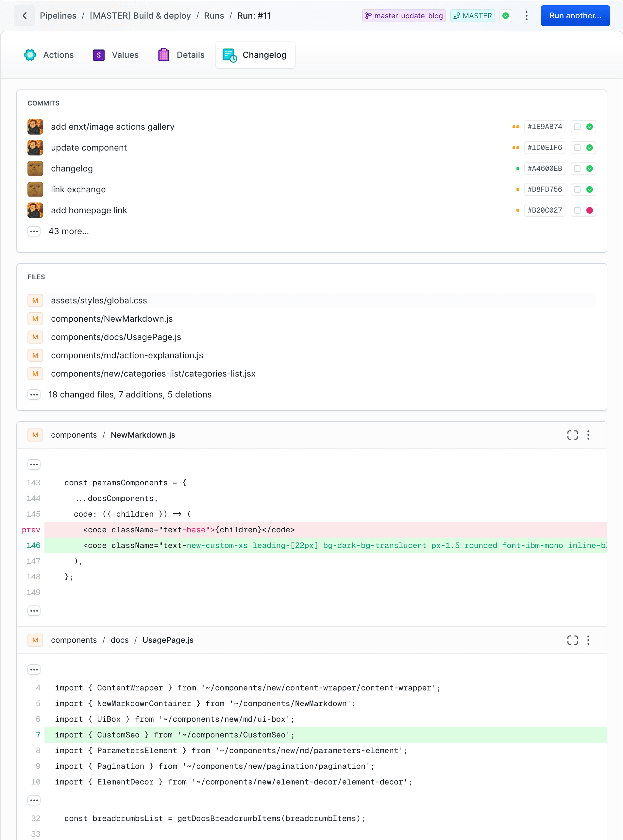Image resolution: width=623 pixels, height=840 pixels.
Task: Click the failed status dot for commit #B20C027
Action: point(589,210)
